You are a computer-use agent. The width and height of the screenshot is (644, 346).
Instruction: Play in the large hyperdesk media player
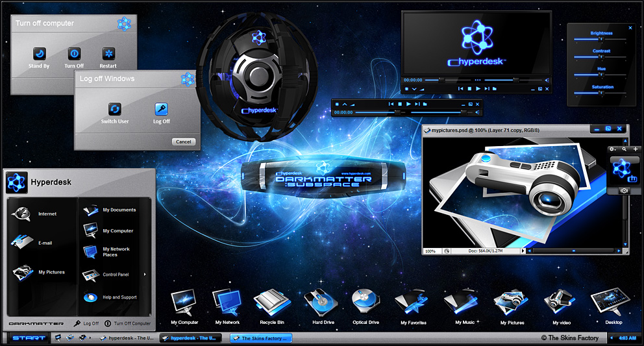click(478, 88)
